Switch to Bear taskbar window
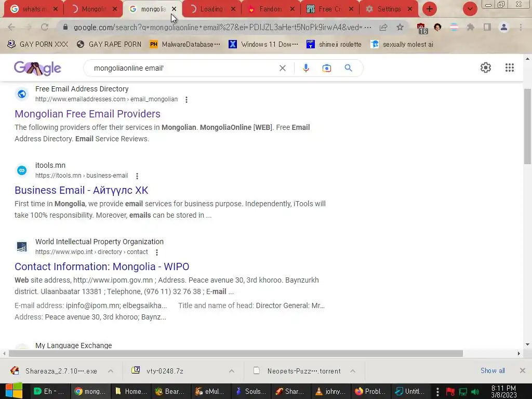 click(170, 392)
